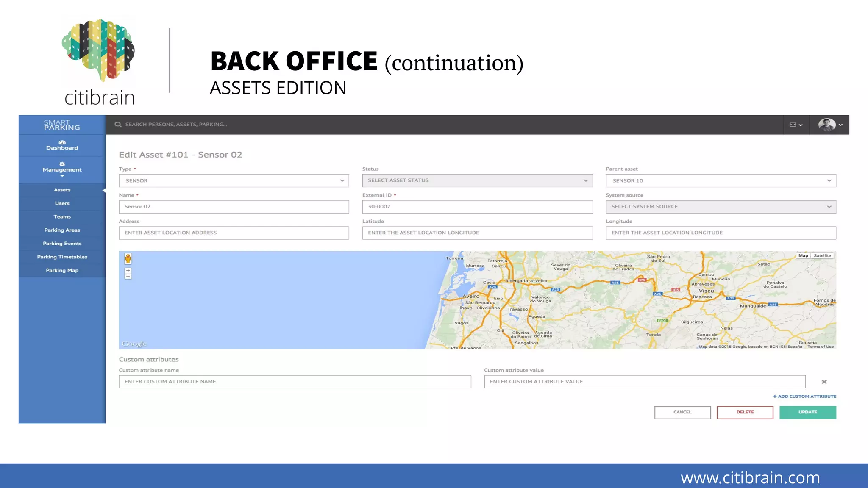868x488 pixels.
Task: Open Parking Areas in sidebar
Action: click(x=62, y=230)
